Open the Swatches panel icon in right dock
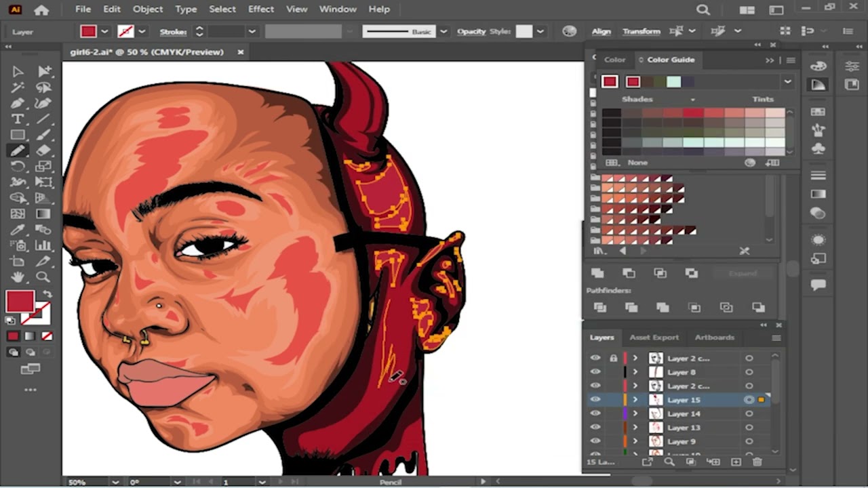The width and height of the screenshot is (868, 488). 818,112
